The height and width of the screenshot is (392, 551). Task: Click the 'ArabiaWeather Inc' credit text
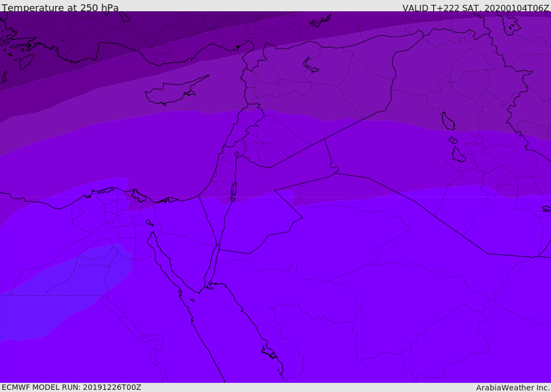click(513, 388)
